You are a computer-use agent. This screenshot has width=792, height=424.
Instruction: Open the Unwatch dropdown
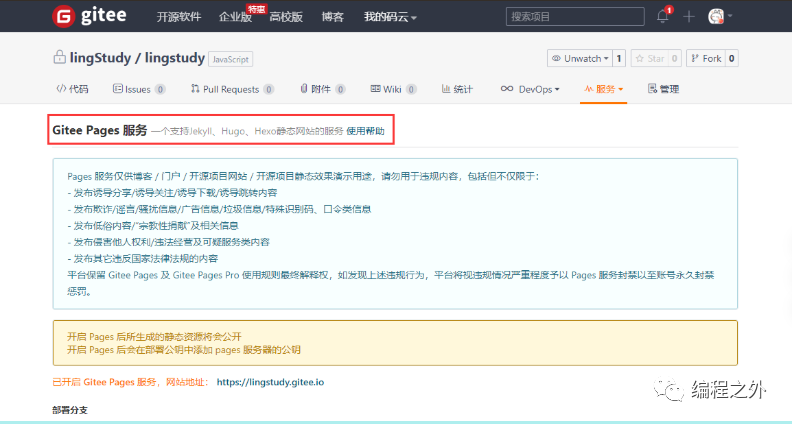[x=580, y=59]
